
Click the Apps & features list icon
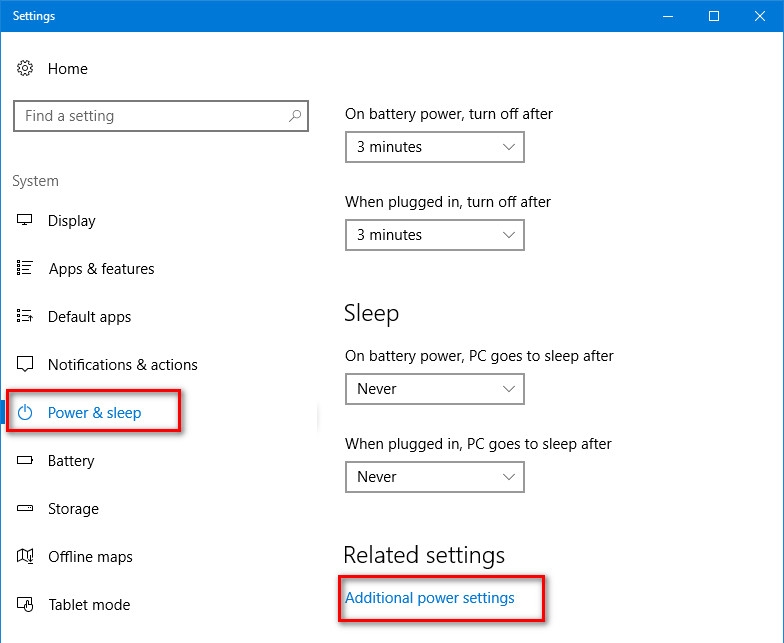tap(24, 268)
